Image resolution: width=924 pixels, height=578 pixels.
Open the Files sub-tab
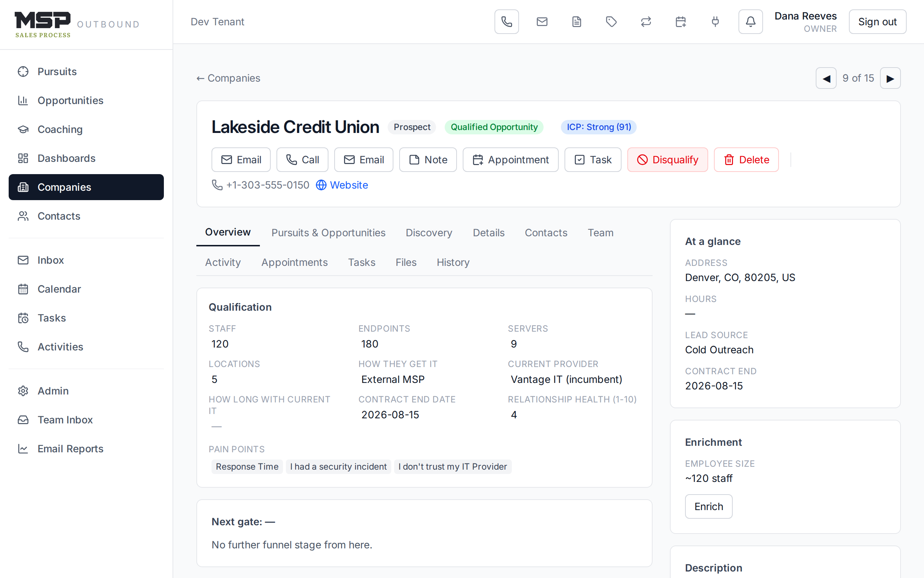406,263
